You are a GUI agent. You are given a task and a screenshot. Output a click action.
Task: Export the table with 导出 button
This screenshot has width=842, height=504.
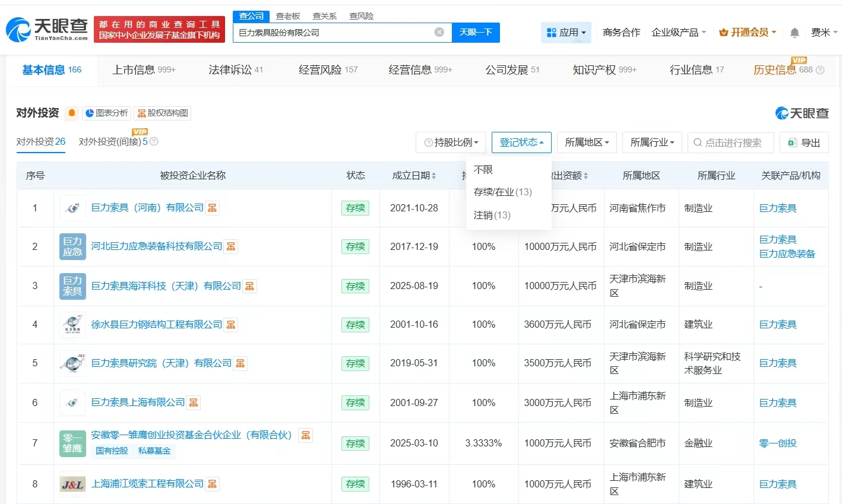click(x=804, y=142)
